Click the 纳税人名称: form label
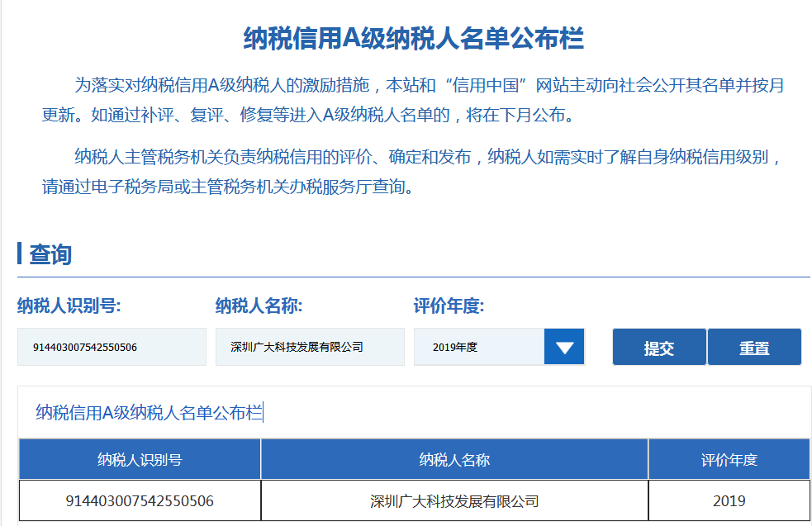The image size is (812, 526). tap(259, 306)
